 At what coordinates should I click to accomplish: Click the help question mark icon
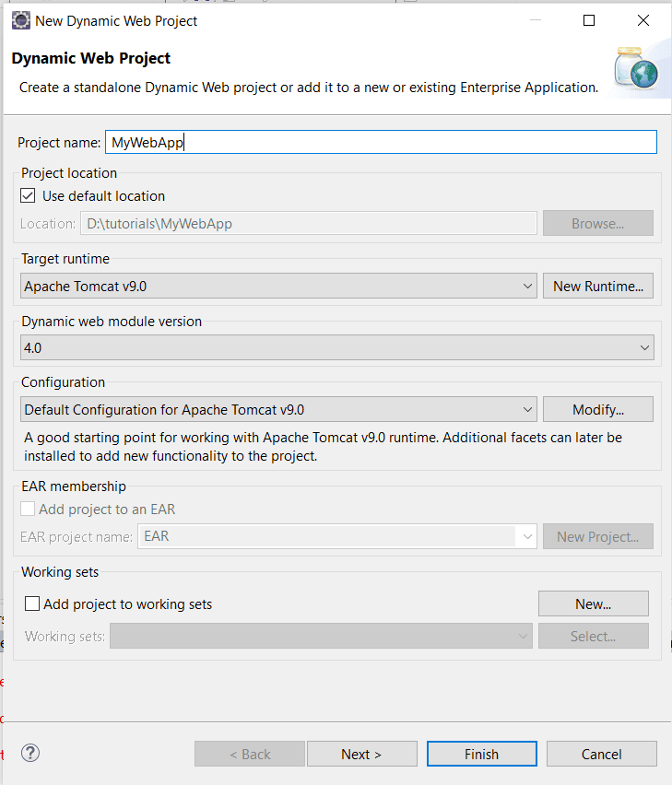pyautogui.click(x=29, y=753)
